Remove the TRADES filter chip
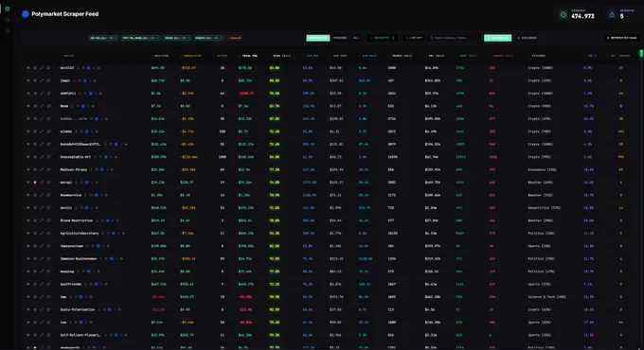 [x=188, y=38]
